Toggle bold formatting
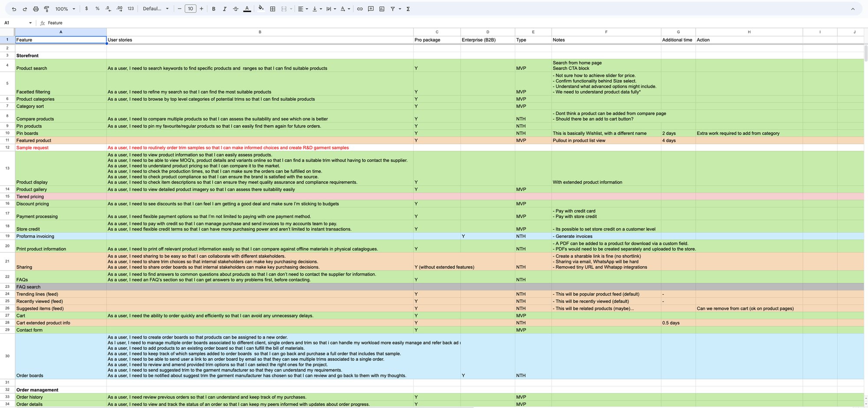 coord(214,9)
